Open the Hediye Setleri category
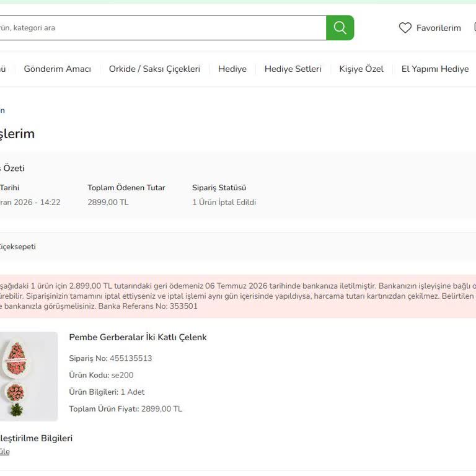The height and width of the screenshot is (476, 476). [x=293, y=69]
